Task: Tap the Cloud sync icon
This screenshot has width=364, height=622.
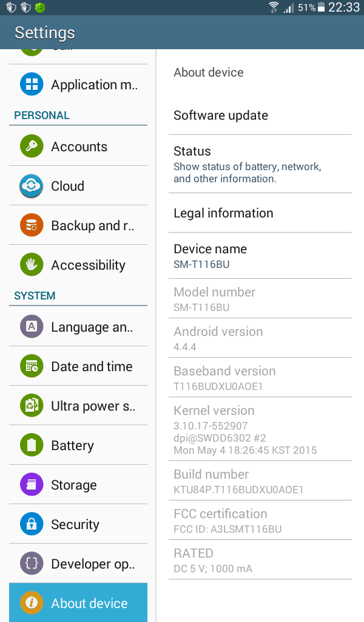Action: [x=32, y=186]
